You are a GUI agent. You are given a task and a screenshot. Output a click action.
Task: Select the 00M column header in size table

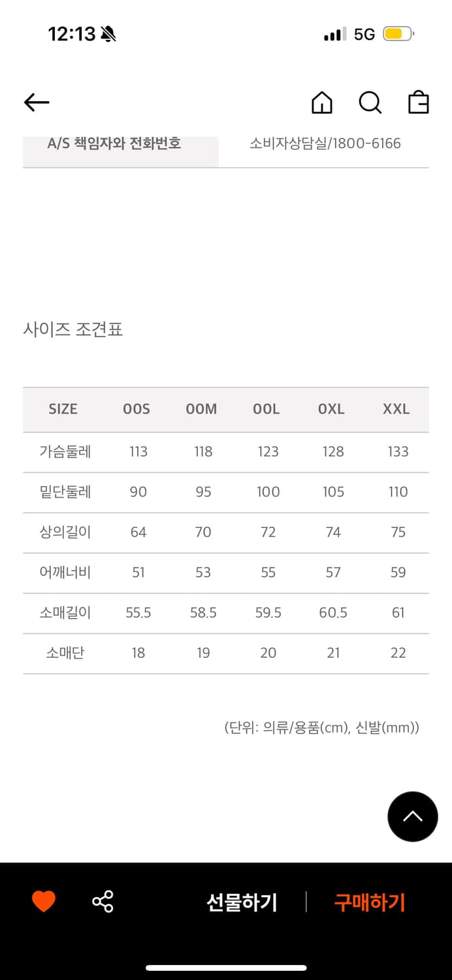click(x=202, y=410)
